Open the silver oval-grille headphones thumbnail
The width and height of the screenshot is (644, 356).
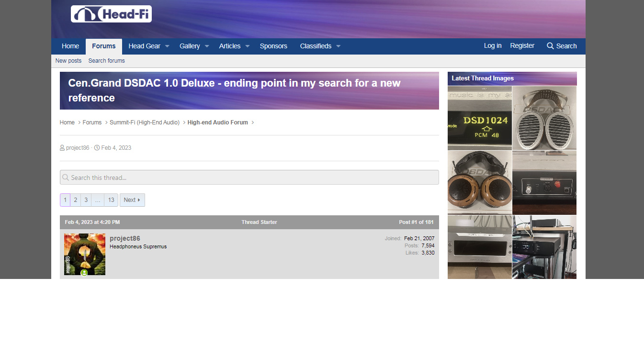pos(544,118)
